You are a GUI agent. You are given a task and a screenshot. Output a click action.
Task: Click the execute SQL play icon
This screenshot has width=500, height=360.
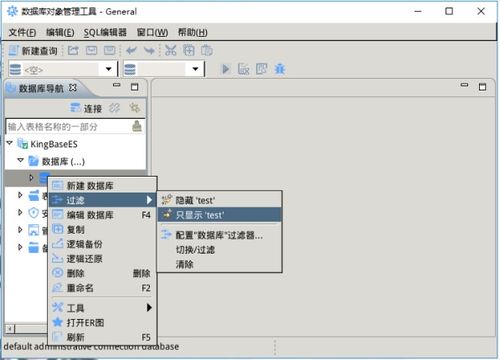[x=226, y=69]
